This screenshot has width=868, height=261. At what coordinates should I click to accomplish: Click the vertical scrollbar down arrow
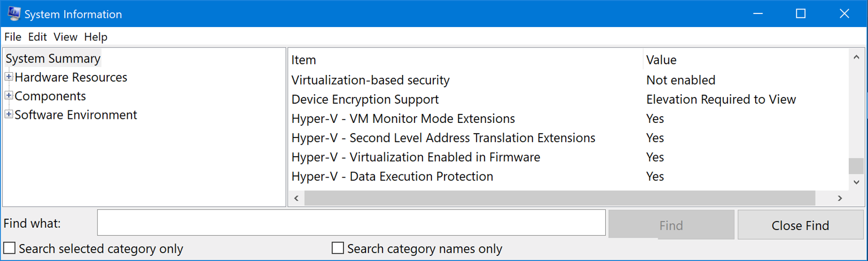[856, 182]
